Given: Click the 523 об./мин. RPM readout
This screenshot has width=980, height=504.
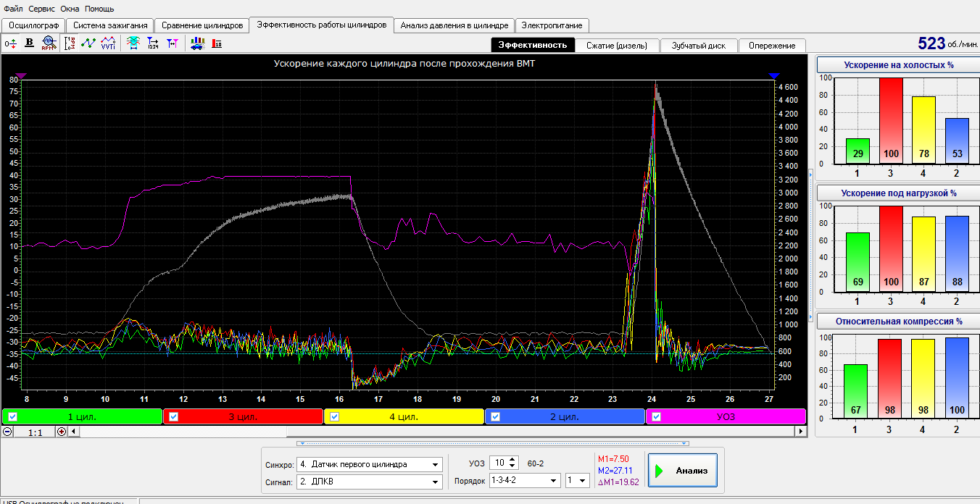Looking at the screenshot, I should 947,43.
